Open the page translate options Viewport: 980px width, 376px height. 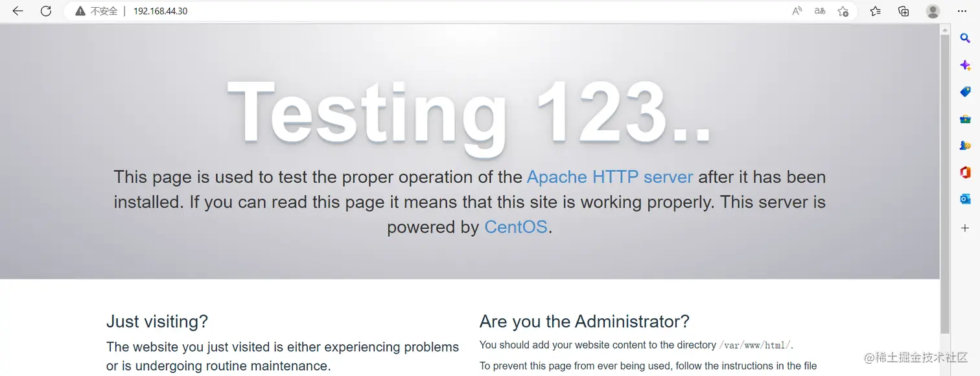point(820,11)
